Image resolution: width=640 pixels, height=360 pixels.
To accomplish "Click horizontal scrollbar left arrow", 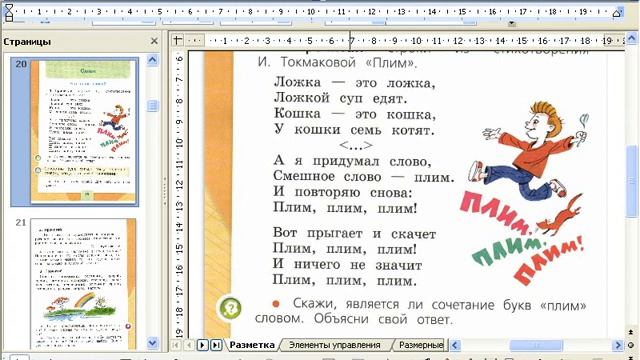I will click(455, 345).
